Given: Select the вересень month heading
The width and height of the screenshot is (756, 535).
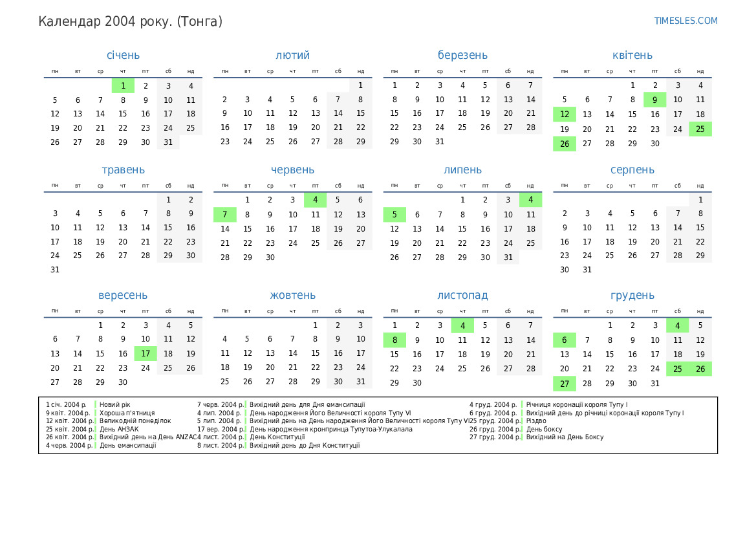Looking at the screenshot, I should pyautogui.click(x=123, y=295).
